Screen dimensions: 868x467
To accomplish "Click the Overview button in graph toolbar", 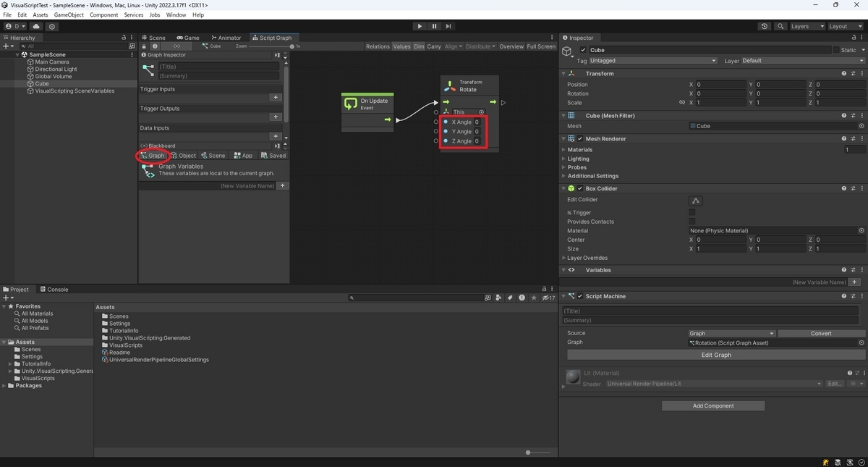I will click(511, 46).
